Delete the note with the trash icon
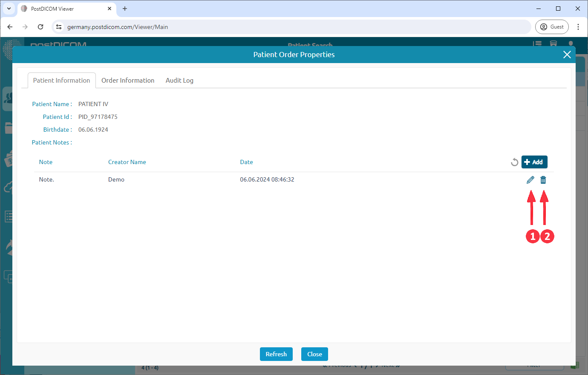The height and width of the screenshot is (375, 588). click(543, 180)
